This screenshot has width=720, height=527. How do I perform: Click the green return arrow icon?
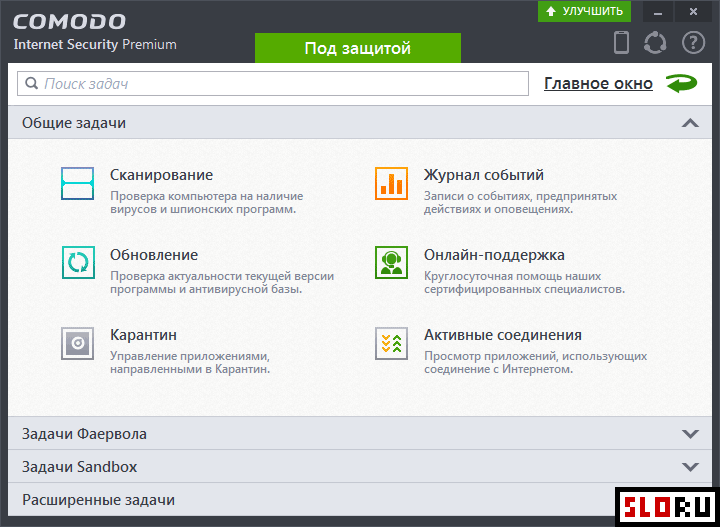681,84
